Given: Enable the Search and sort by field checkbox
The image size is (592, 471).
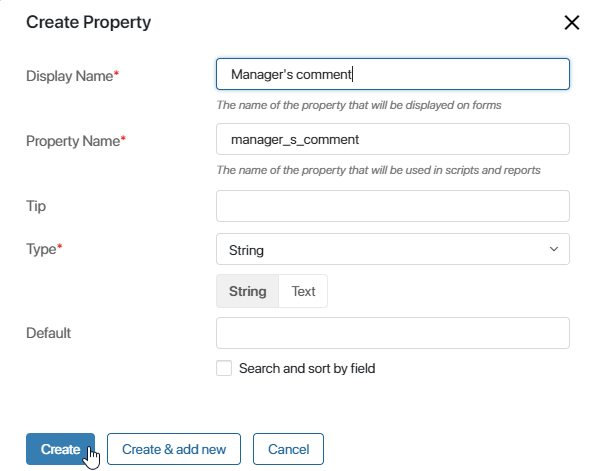Looking at the screenshot, I should point(224,368).
